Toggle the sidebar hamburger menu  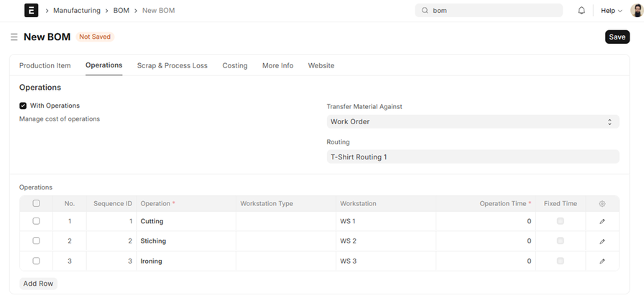click(14, 37)
